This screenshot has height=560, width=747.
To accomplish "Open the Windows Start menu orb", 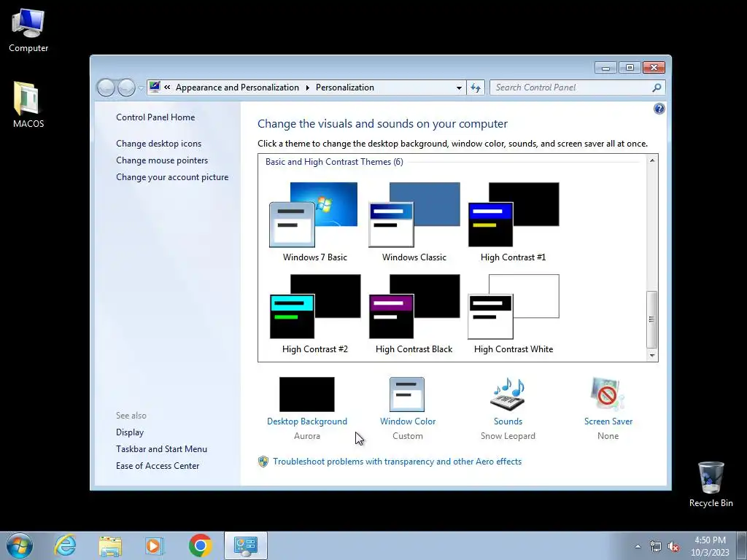I will (20, 545).
